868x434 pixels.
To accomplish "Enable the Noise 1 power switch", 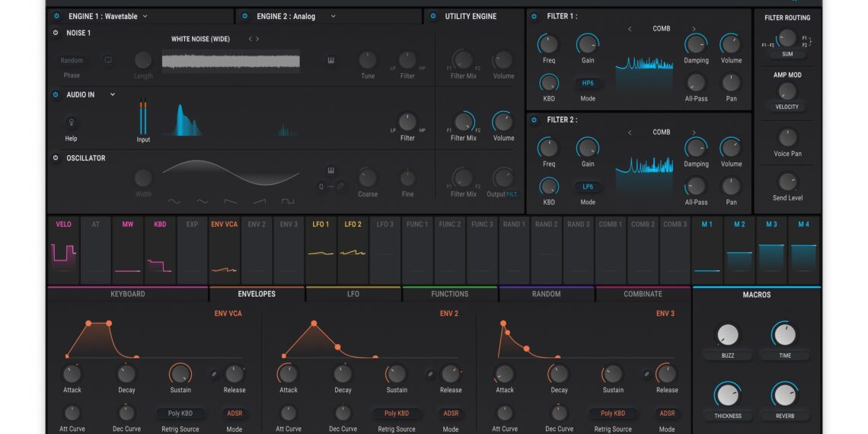I will (56, 33).
